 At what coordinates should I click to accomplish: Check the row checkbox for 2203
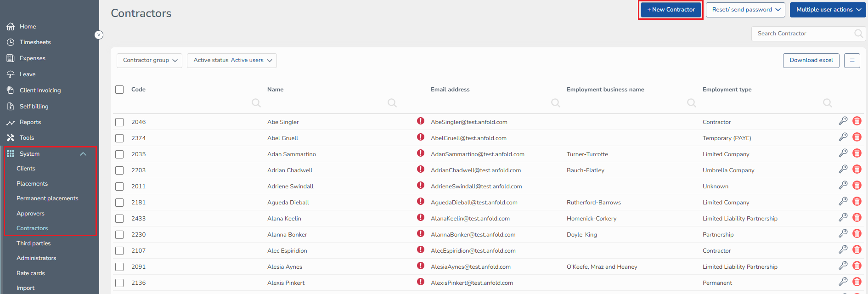119,170
